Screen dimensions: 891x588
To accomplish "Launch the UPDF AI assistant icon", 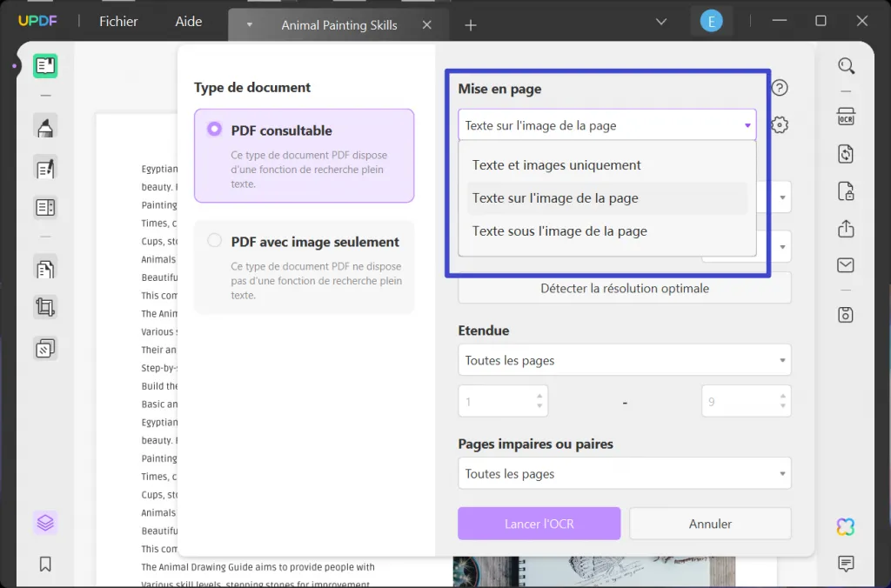I will pos(845,526).
